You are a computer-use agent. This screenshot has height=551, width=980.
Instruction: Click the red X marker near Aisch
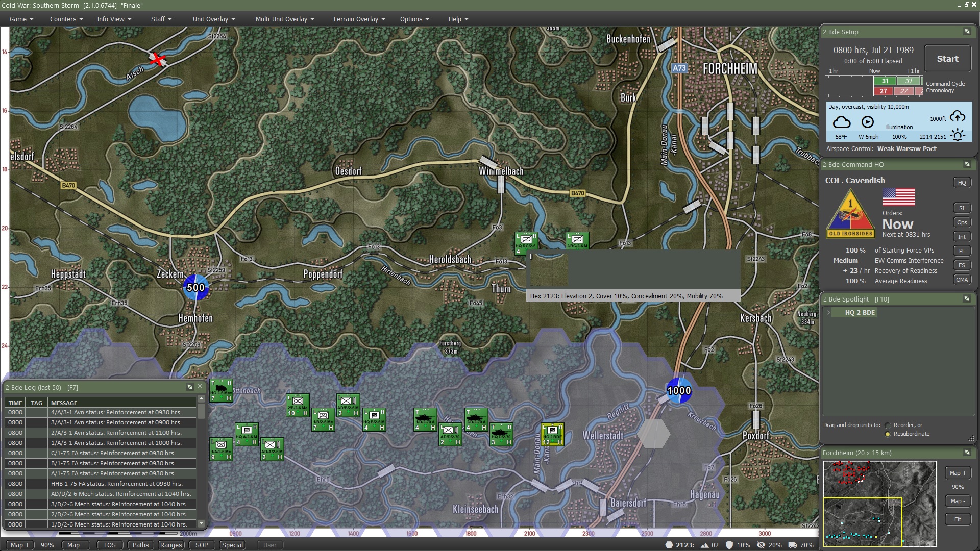point(158,59)
